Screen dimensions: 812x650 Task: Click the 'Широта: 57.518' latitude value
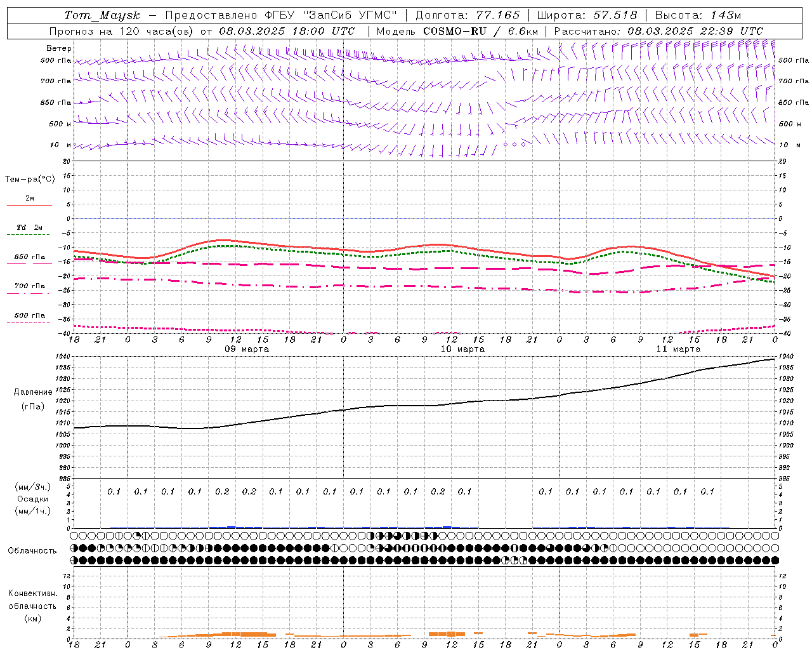(587, 15)
